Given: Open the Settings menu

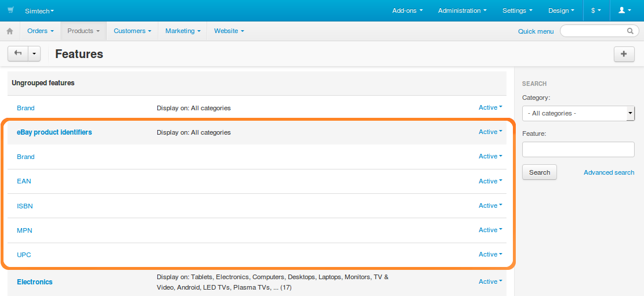Looking at the screenshot, I should pos(518,10).
